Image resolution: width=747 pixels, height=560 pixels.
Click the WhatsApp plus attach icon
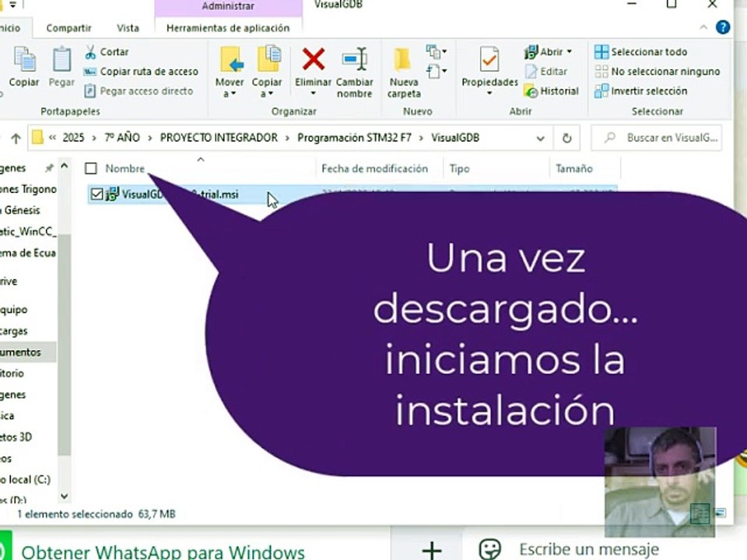[432, 550]
